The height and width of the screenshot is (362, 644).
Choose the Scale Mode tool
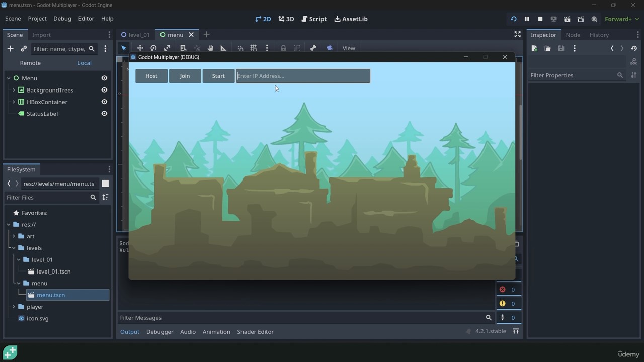point(167,48)
